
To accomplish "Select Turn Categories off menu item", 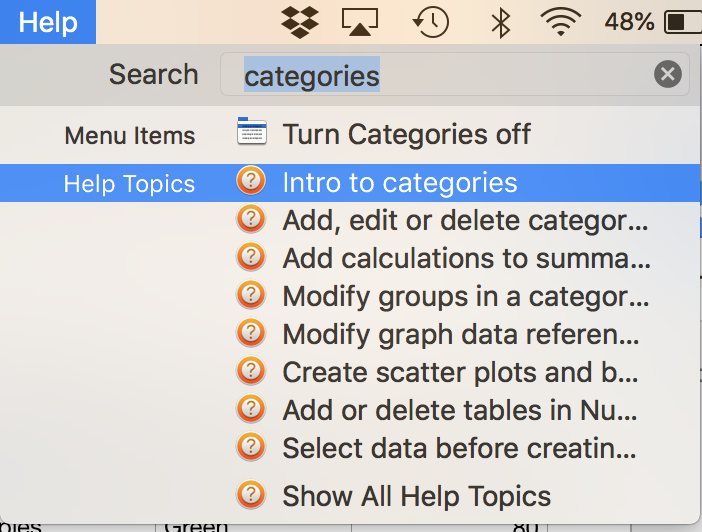I will point(406,134).
